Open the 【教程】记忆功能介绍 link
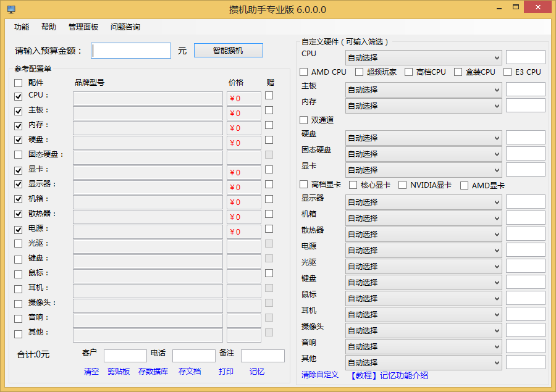 point(388,375)
